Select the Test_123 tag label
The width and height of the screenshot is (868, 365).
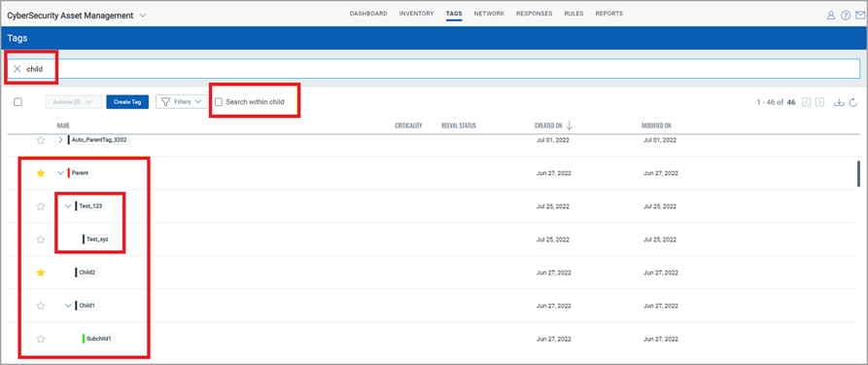(89, 206)
